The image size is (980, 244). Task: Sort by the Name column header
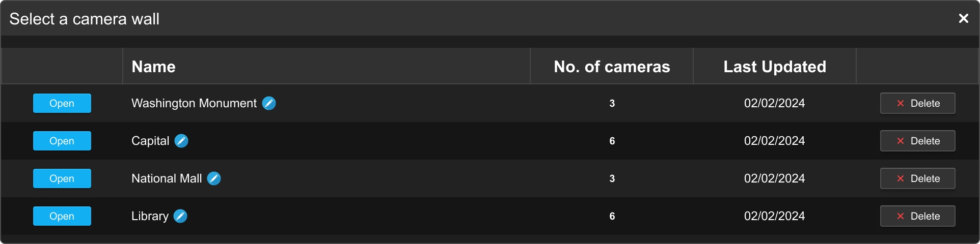tap(153, 67)
